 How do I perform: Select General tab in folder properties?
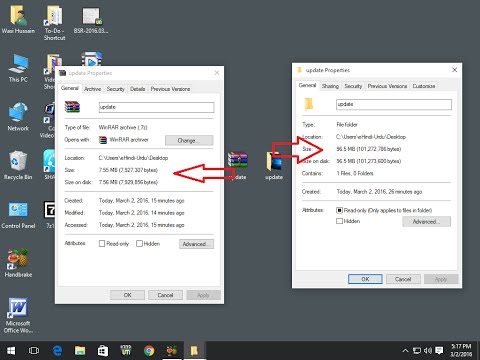(307, 85)
